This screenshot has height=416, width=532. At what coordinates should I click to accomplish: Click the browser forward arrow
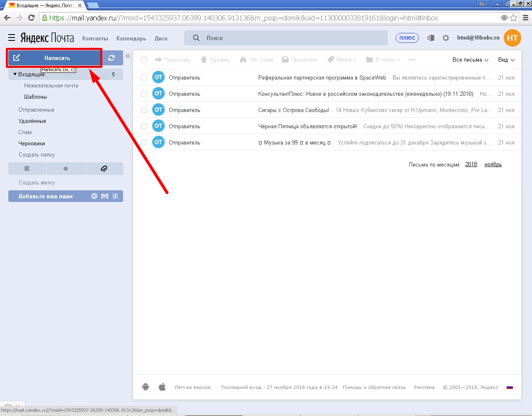(19, 18)
